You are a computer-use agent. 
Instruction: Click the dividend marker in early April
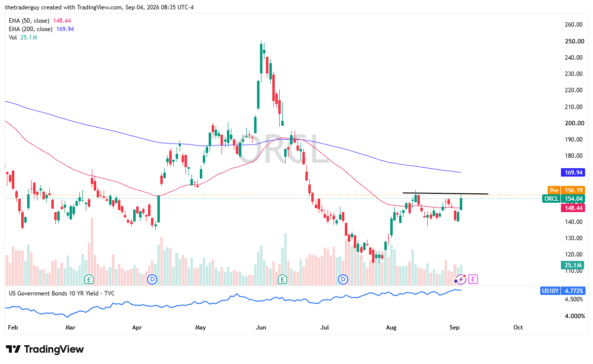click(152, 280)
